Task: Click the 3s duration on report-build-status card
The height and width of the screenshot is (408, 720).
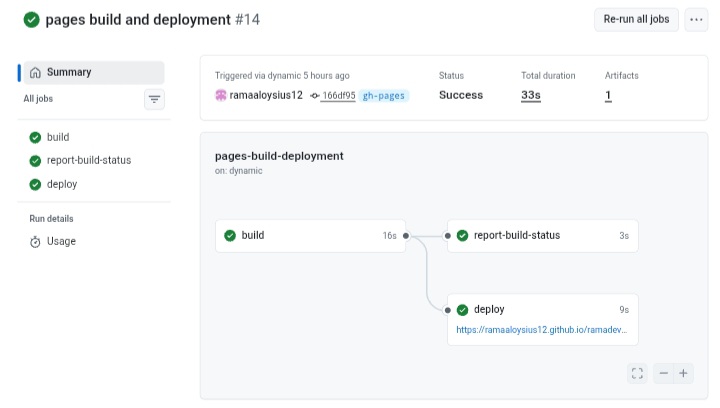Action: pyautogui.click(x=624, y=236)
